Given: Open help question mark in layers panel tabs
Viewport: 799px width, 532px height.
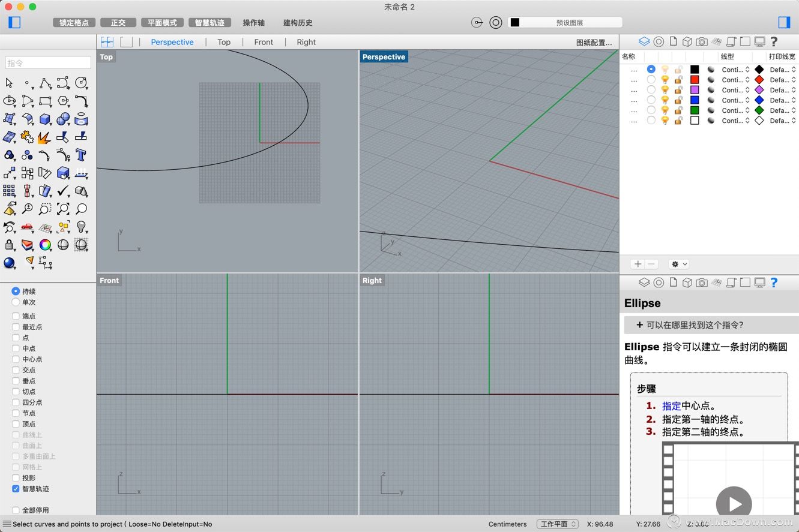Looking at the screenshot, I should pos(774,41).
